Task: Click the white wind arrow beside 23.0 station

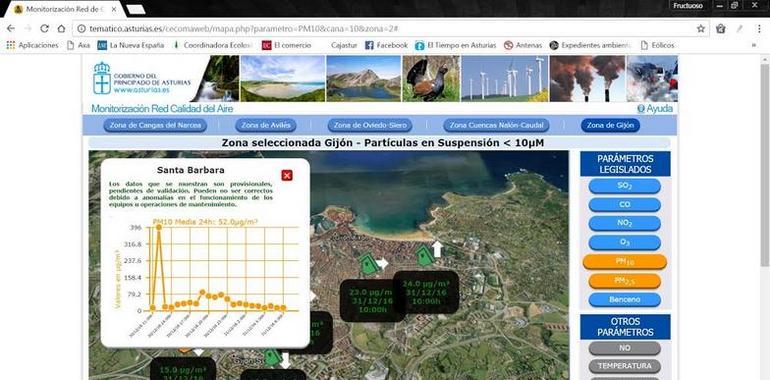Action: [x=382, y=264]
